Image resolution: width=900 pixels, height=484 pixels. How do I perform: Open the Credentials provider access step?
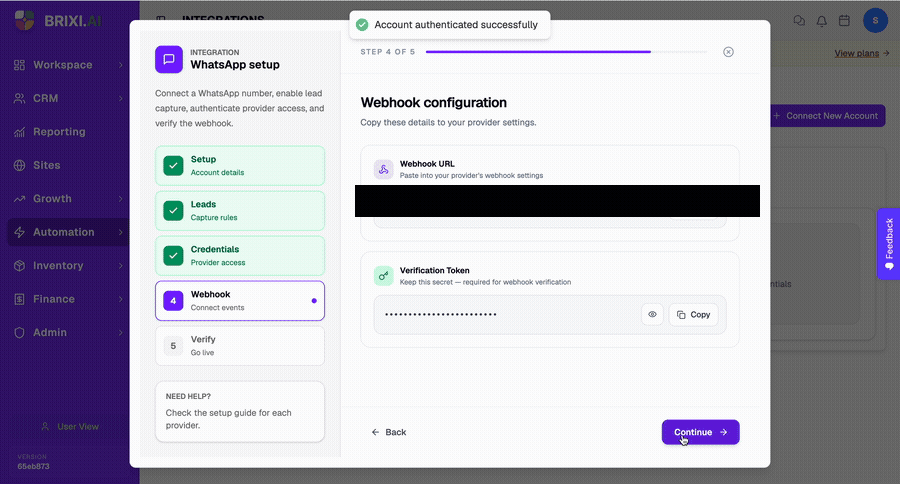[240, 255]
